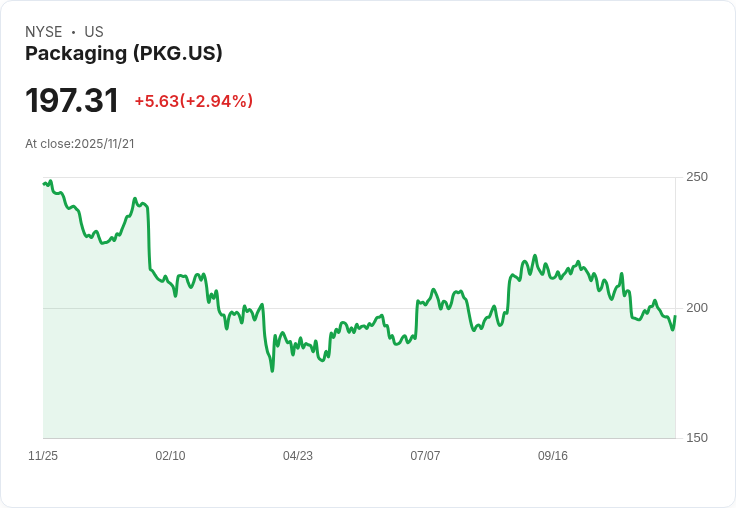
Task: Click the NYSE exchange label
Action: click(43, 32)
